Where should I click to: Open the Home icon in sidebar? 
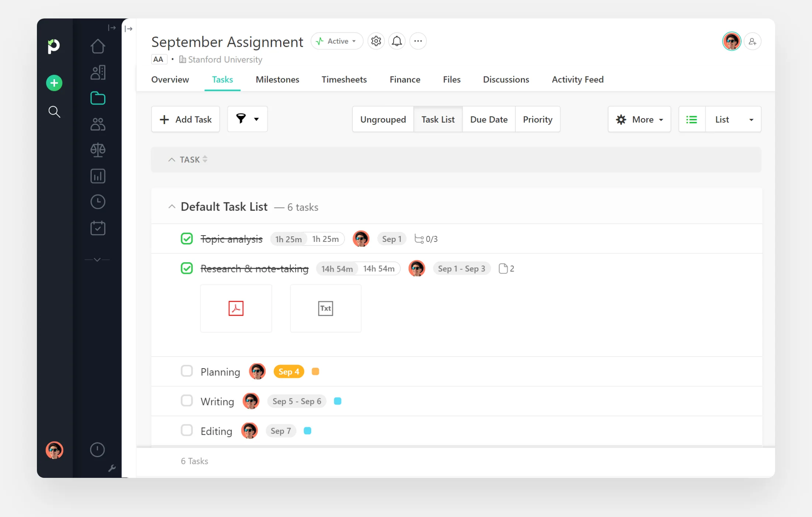coord(97,47)
